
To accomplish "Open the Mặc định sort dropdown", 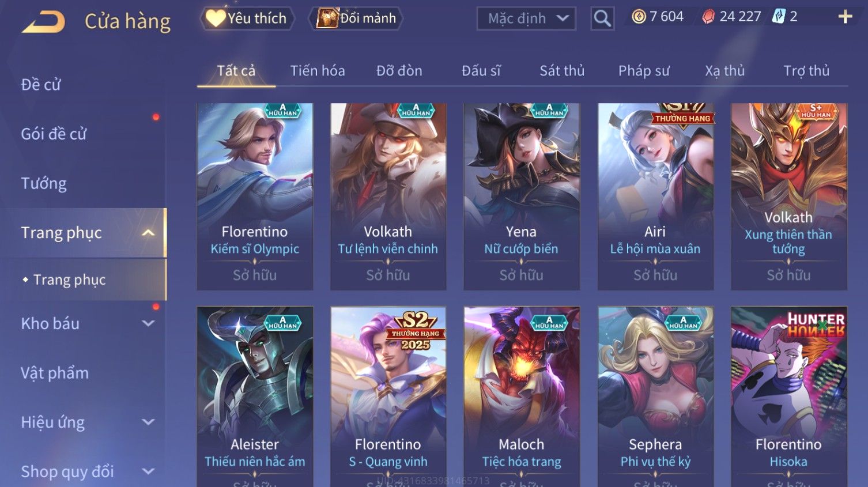I will pos(526,18).
